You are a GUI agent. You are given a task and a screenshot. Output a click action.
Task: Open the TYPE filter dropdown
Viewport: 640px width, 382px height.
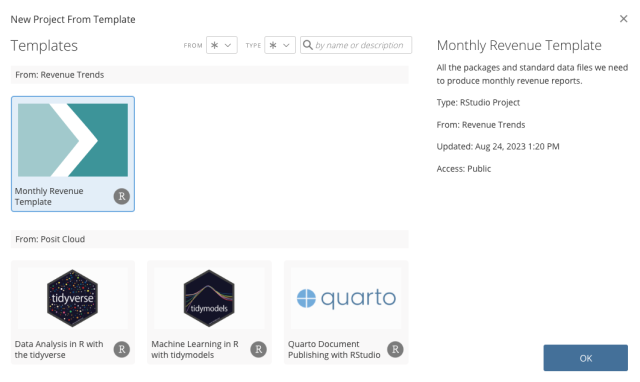(x=280, y=45)
